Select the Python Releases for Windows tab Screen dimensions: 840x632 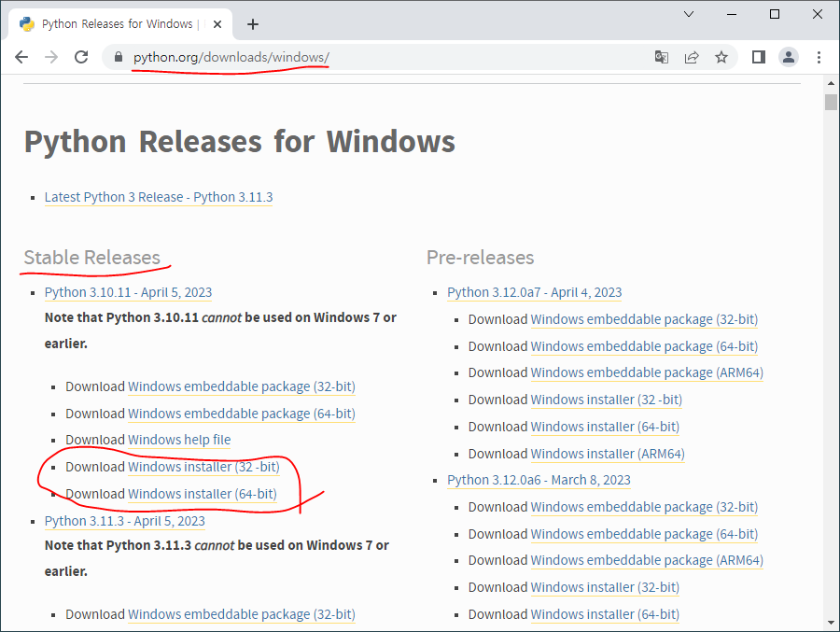click(x=120, y=24)
